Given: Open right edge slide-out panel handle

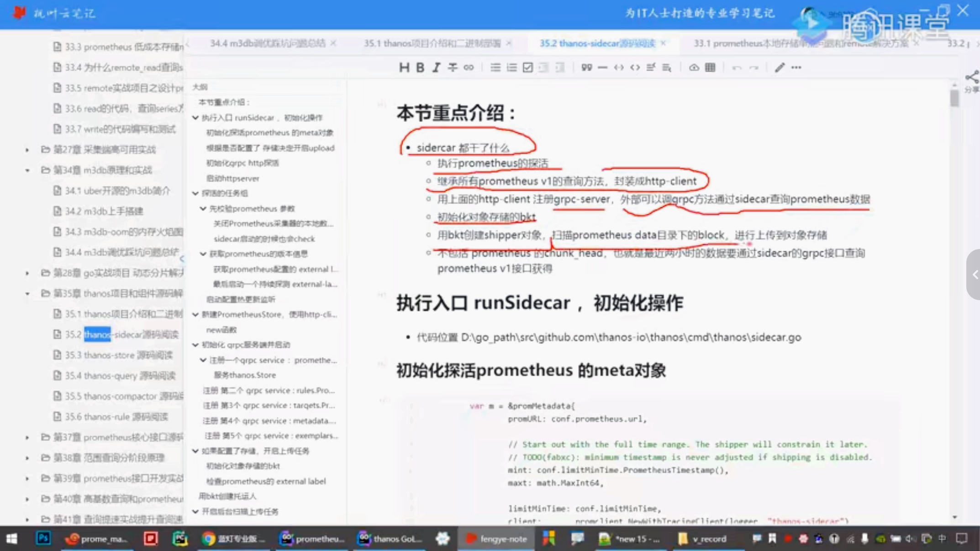Looking at the screenshot, I should [x=974, y=275].
